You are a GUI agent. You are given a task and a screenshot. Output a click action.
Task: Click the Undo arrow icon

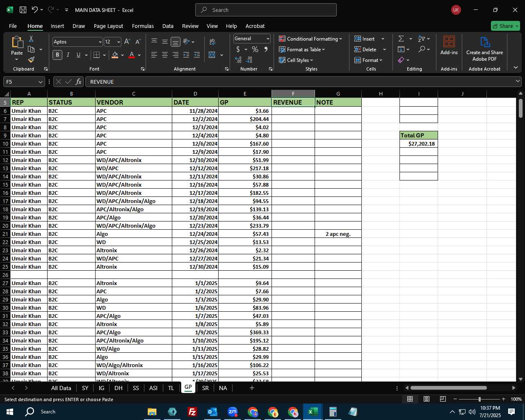[34, 9]
